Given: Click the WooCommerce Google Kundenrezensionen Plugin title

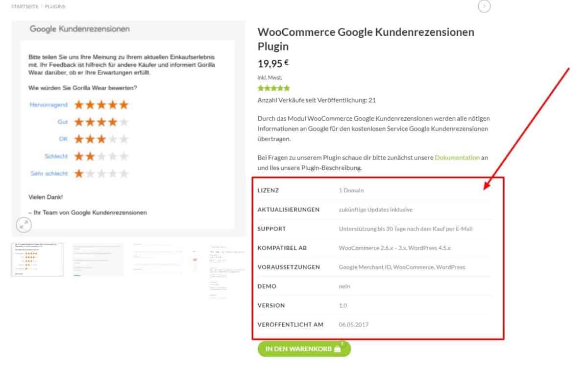Looking at the screenshot, I should 366,39.
